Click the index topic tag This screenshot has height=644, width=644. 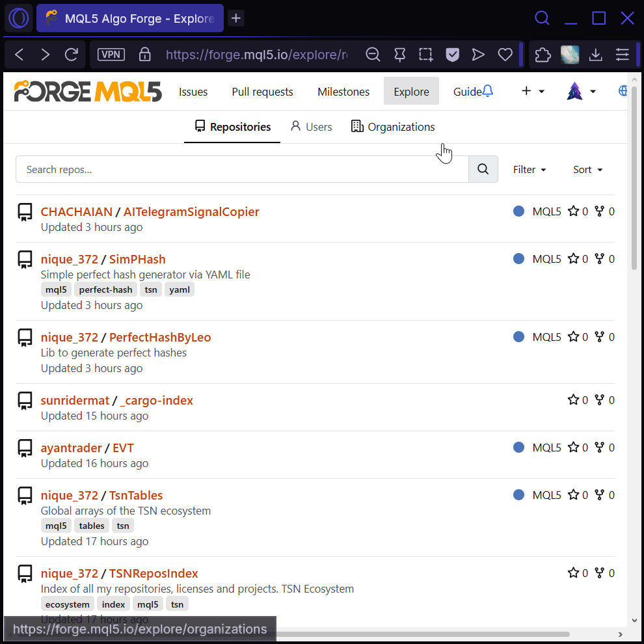point(113,604)
